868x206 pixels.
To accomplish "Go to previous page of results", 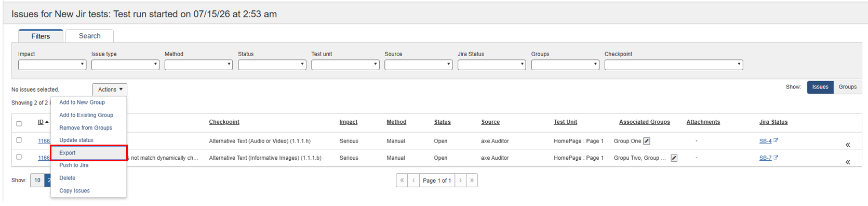I will click(x=413, y=181).
